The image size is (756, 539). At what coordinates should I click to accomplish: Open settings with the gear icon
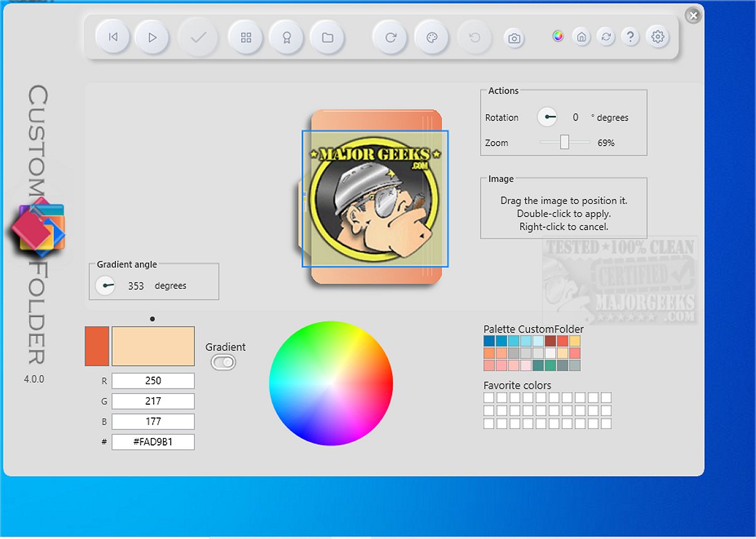click(x=658, y=36)
